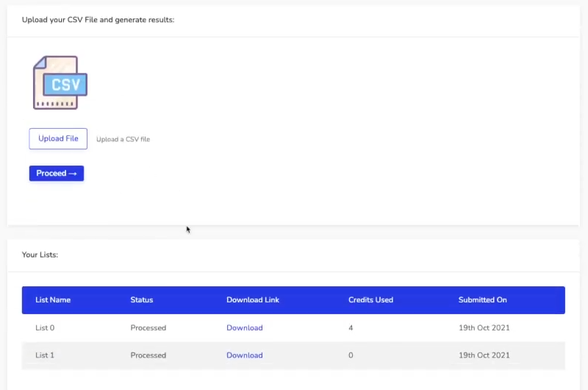Screen dimensions: 588x390
Task: Click the CSV file icon
Action: (x=60, y=83)
